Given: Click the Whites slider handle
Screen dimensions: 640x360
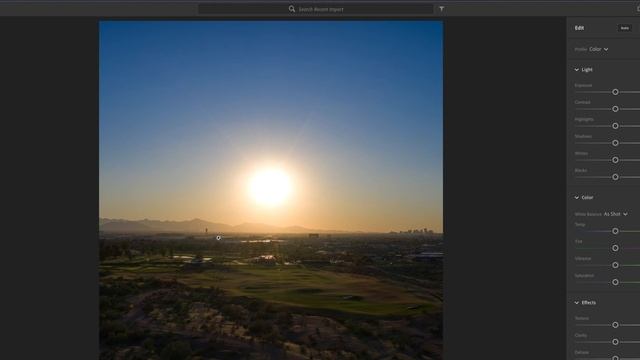Looking at the screenshot, I should (615, 160).
